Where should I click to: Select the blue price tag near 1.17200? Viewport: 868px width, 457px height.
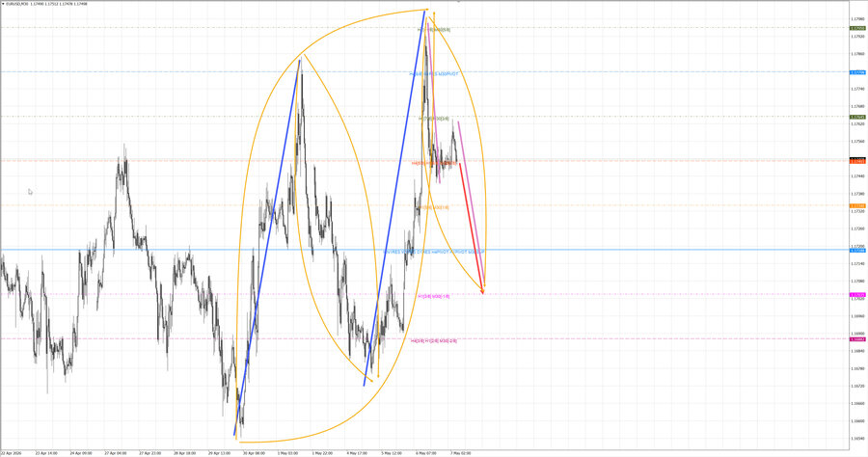pyautogui.click(x=858, y=250)
